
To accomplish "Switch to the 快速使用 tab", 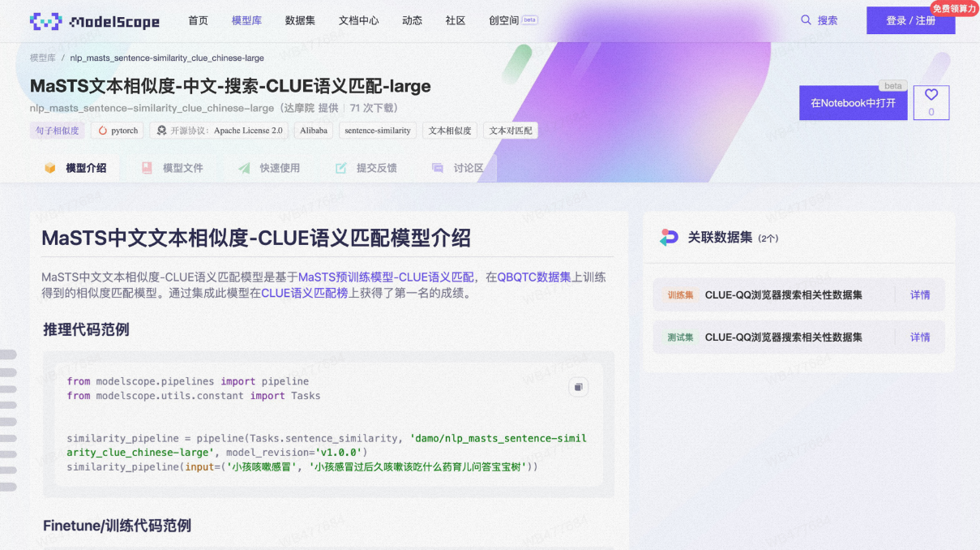I will click(269, 168).
